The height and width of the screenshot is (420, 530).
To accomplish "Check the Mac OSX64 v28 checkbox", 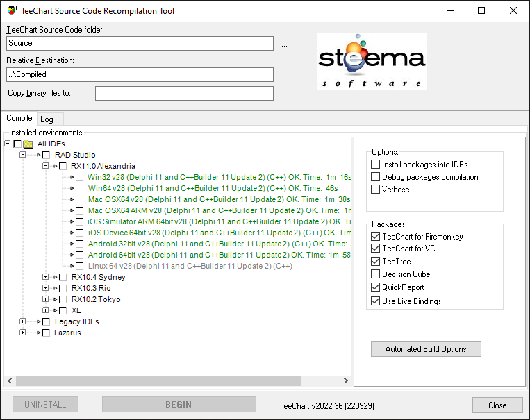I will [x=79, y=200].
